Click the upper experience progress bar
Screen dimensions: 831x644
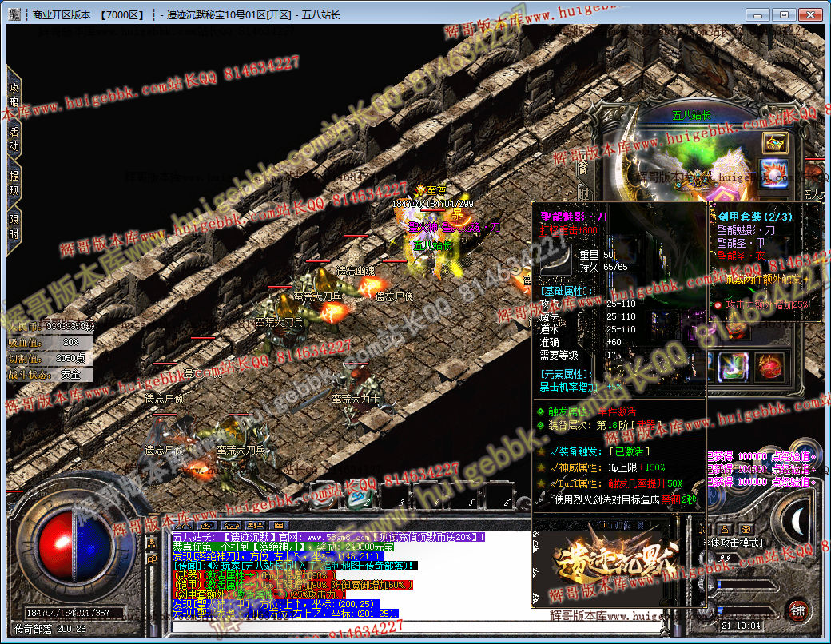pyautogui.click(x=747, y=585)
